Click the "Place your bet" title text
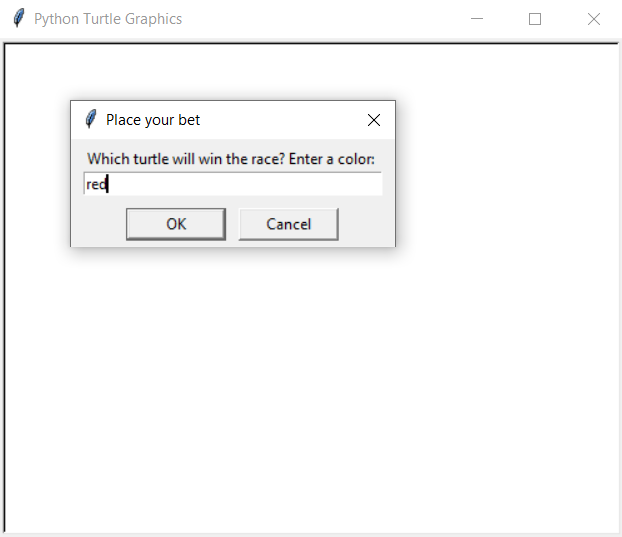Image resolution: width=622 pixels, height=537 pixels. click(153, 120)
